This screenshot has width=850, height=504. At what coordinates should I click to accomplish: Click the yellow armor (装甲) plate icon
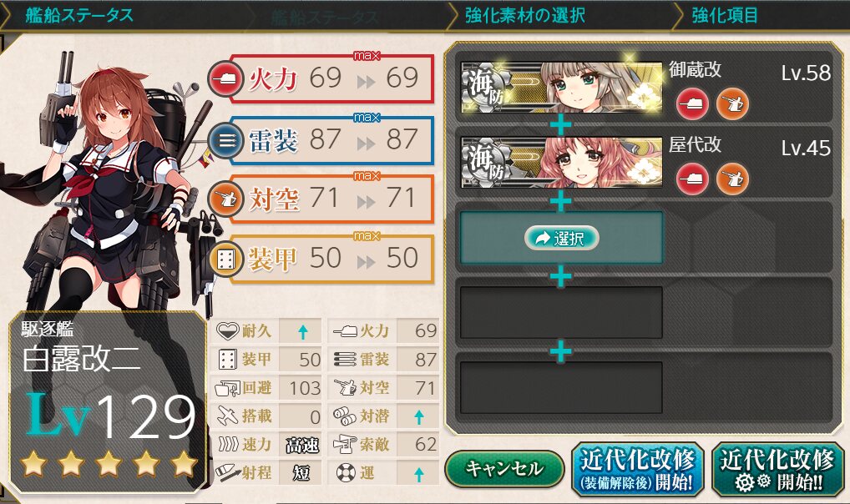225,260
